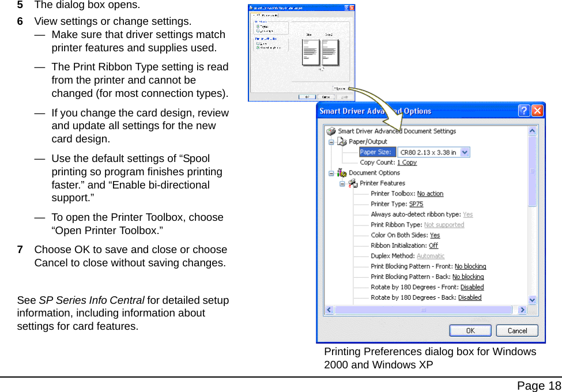Click the Side 2 page preview thumbnail
Screen dimensions: 562x392
click(x=330, y=52)
